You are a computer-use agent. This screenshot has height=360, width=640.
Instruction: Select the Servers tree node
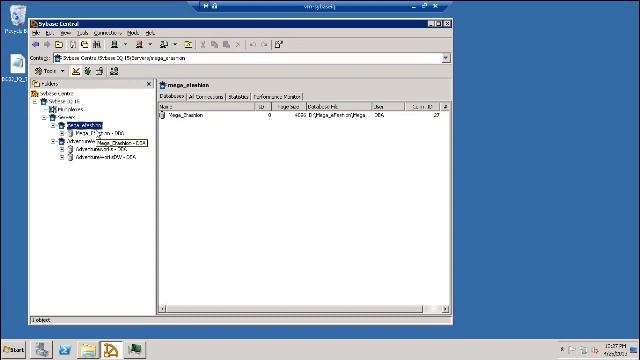66,117
